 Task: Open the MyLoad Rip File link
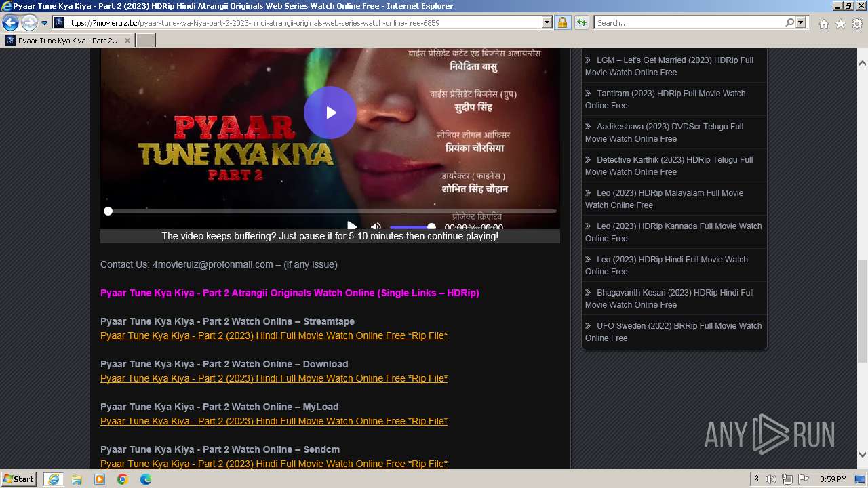pyautogui.click(x=274, y=421)
